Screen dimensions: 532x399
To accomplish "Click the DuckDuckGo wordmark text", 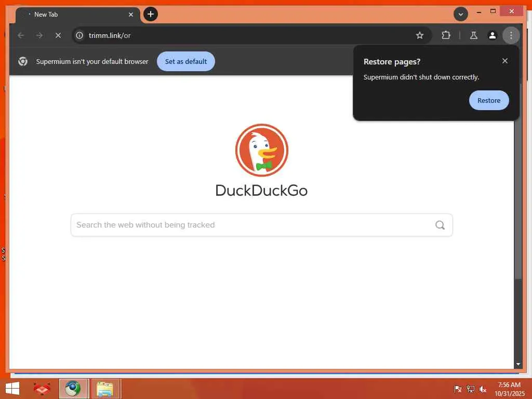I will (x=262, y=191).
